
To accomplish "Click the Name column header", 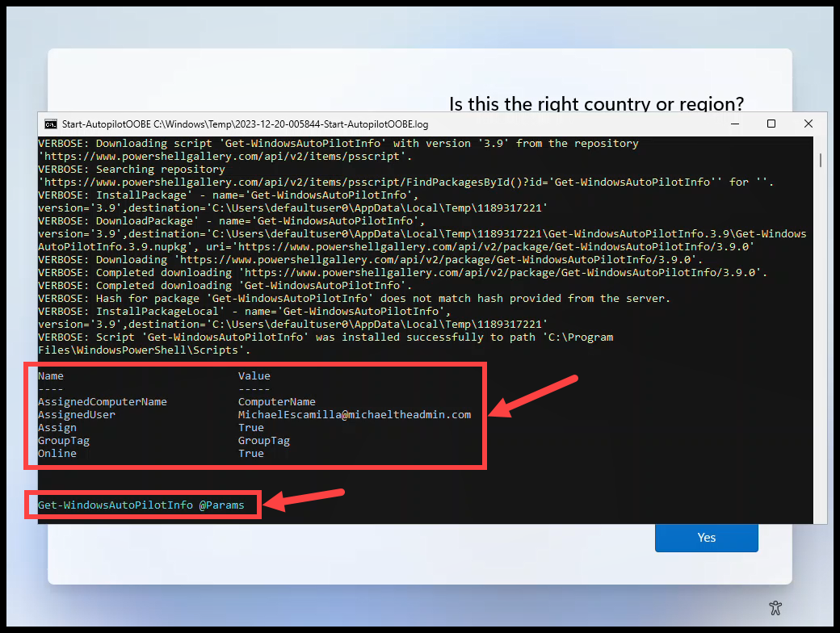I will (50, 376).
